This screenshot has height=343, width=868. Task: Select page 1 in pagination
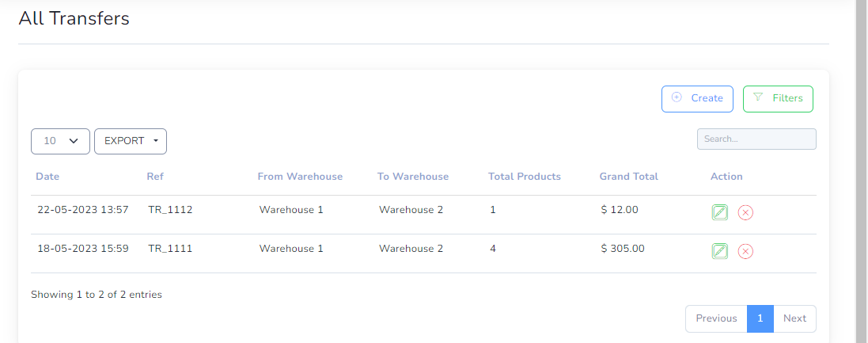point(760,318)
